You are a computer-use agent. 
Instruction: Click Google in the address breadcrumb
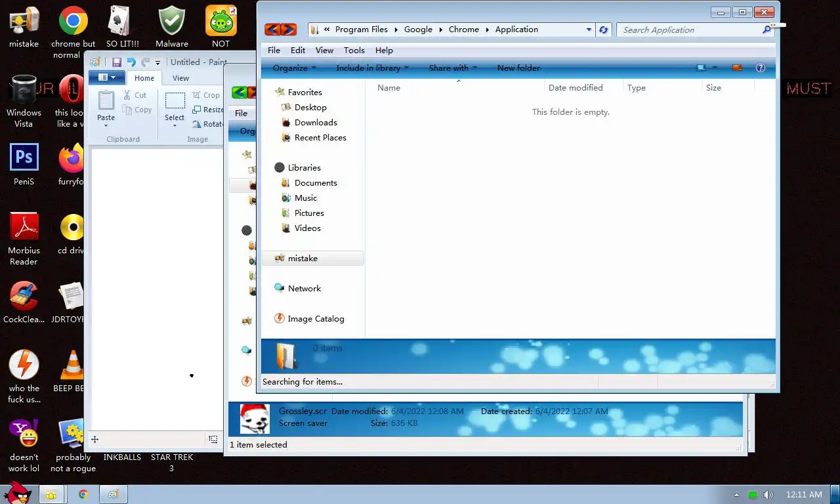point(418,30)
